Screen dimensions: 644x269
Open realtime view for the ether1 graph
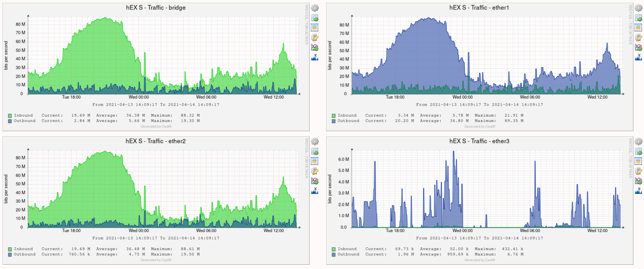tap(638, 48)
